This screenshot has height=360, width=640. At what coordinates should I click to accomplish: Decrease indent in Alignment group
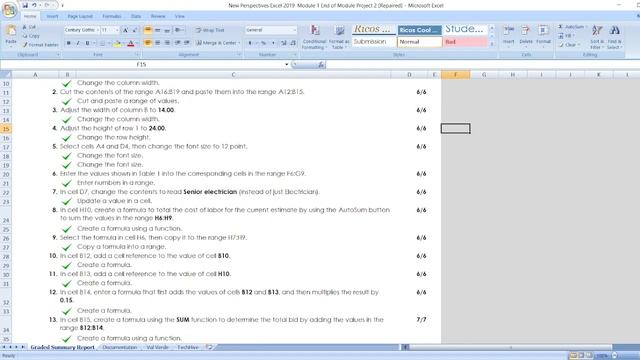(178, 43)
